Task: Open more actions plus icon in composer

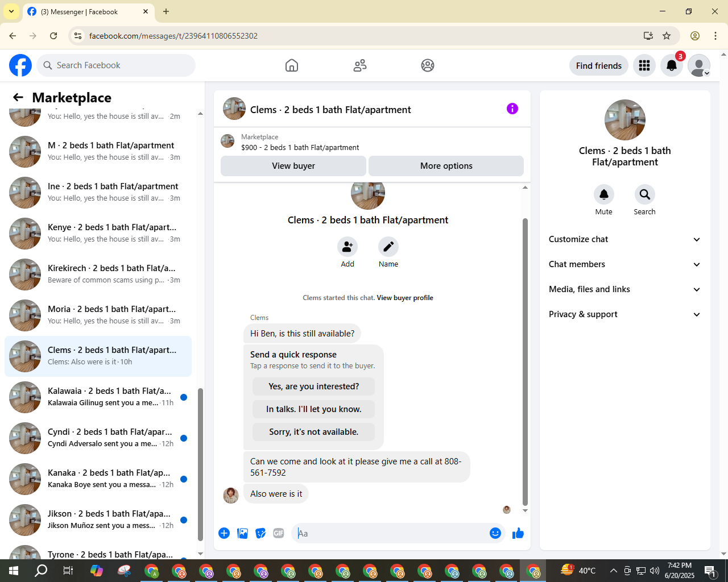Action: tap(224, 533)
